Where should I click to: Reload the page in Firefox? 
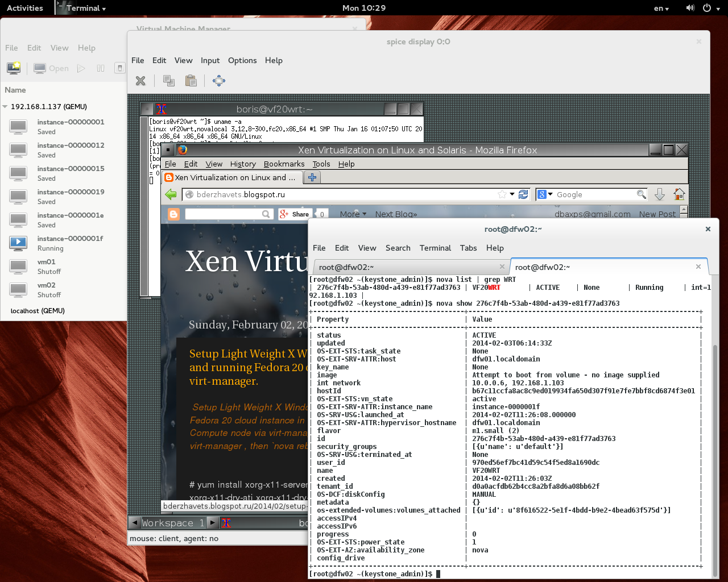523,194
